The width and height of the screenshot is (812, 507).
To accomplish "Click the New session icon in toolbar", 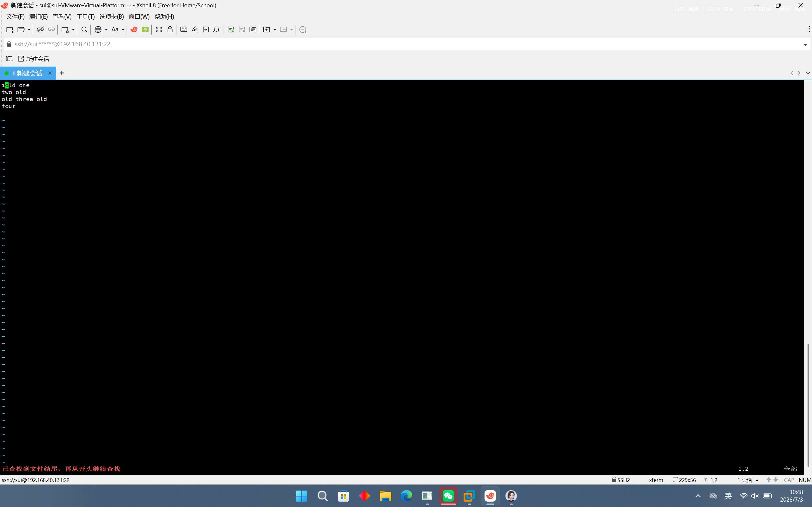I will click(x=10, y=29).
